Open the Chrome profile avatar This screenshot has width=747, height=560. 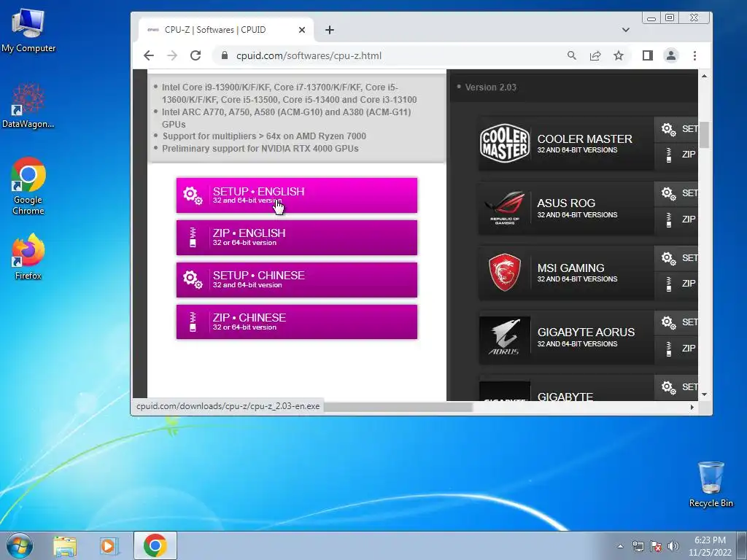671,55
